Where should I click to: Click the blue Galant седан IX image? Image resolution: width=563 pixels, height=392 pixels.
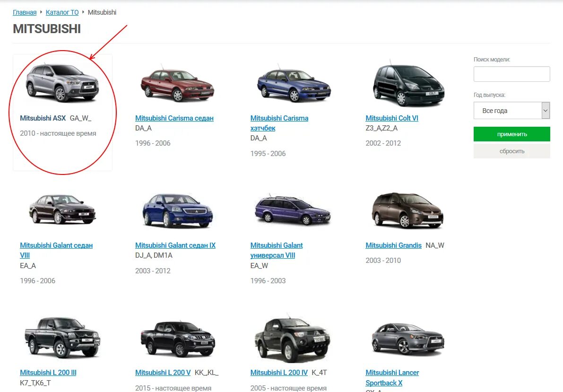177,210
